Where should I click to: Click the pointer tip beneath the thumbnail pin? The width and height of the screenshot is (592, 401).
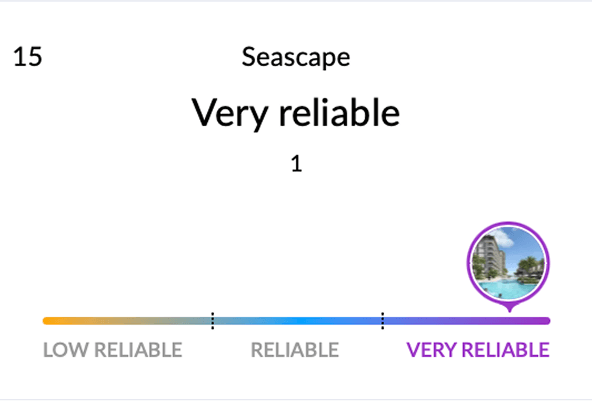(x=509, y=309)
